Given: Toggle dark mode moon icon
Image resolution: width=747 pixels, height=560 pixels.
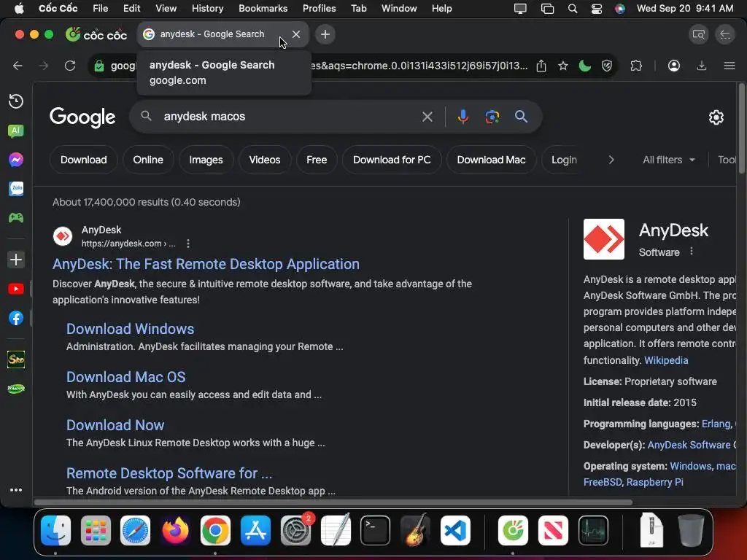Looking at the screenshot, I should [584, 66].
